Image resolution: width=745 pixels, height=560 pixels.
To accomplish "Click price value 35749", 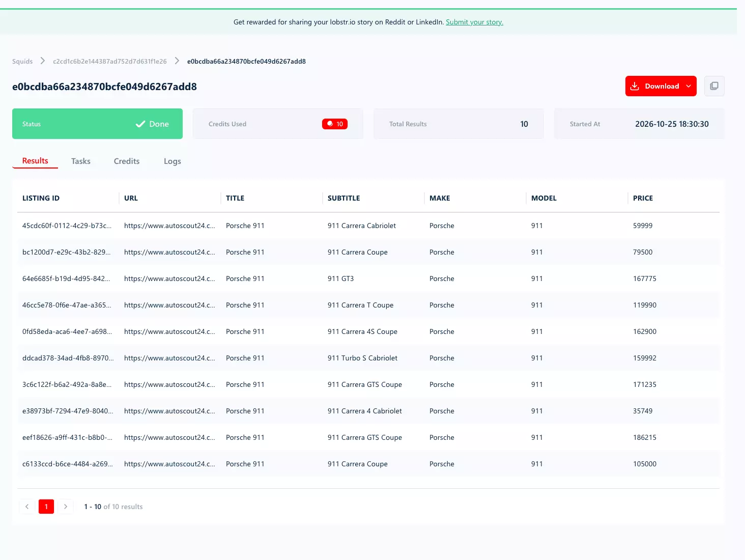I will 643,411.
